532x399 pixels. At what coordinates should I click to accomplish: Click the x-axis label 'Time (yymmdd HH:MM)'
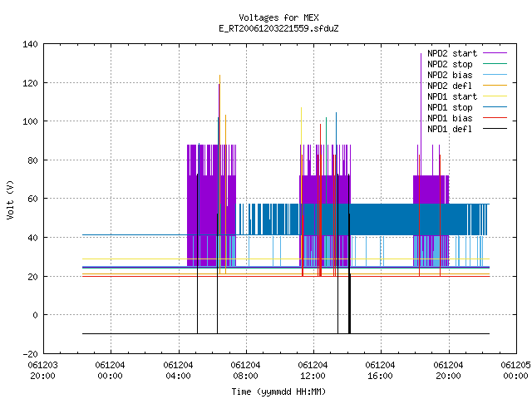278,392
